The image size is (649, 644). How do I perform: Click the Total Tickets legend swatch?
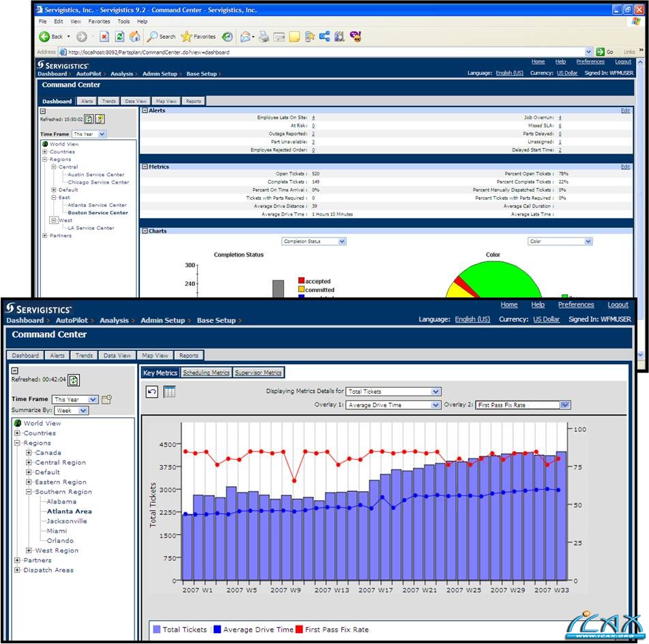point(156,629)
